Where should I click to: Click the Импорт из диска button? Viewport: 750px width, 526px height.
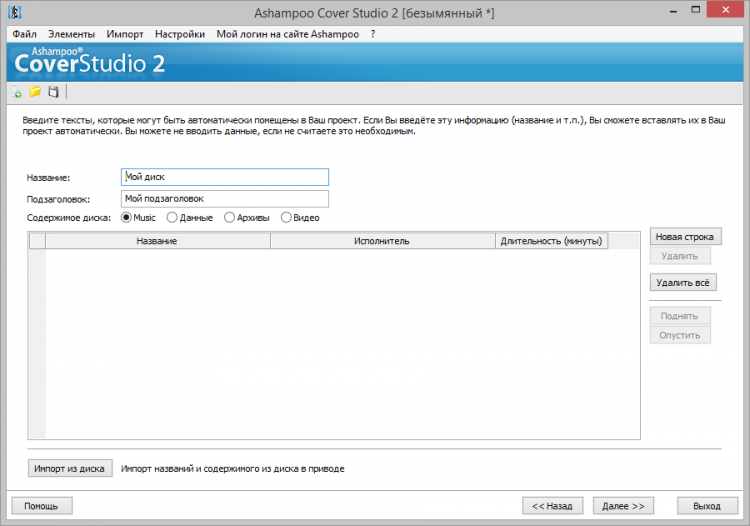click(70, 469)
